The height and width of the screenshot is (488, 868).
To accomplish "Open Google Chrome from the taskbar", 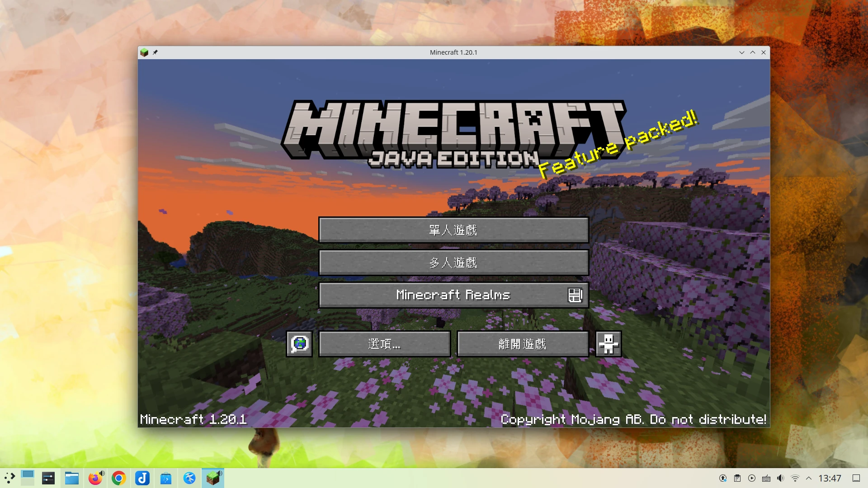I will click(119, 478).
